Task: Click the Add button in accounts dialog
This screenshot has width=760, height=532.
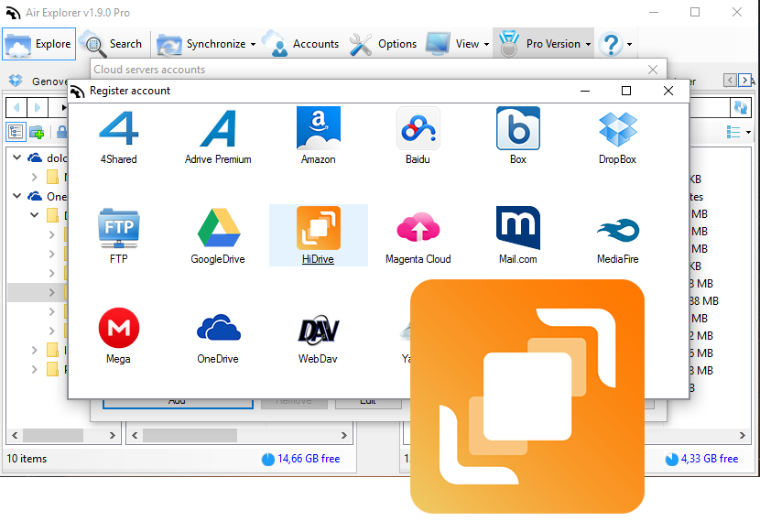Action: (x=178, y=403)
